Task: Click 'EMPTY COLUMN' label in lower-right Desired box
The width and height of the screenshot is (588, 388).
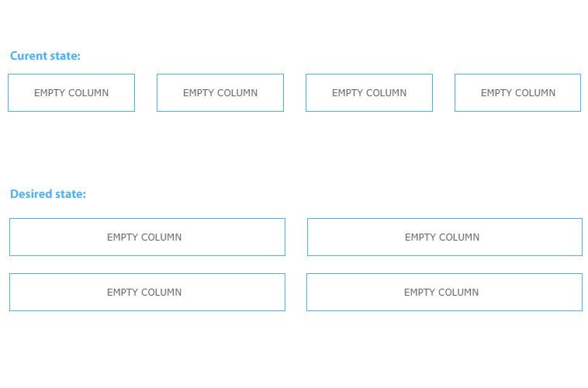Action: point(441,293)
